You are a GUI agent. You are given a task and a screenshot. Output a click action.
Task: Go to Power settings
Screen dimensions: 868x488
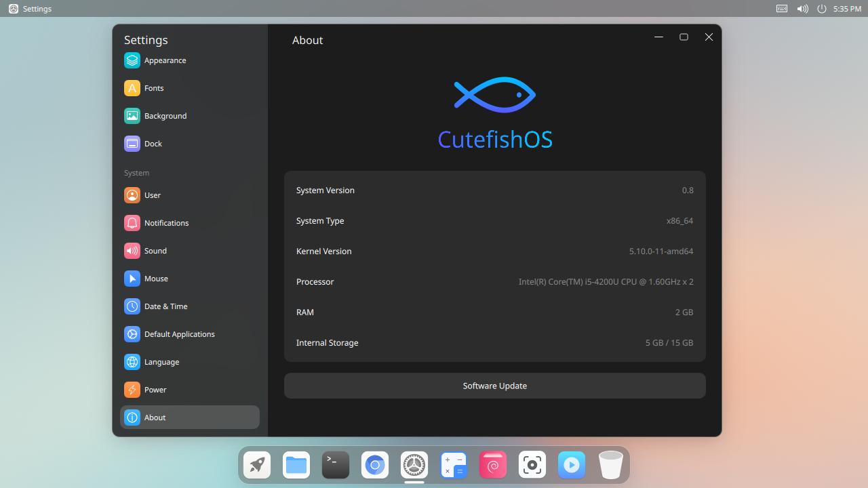pos(190,390)
